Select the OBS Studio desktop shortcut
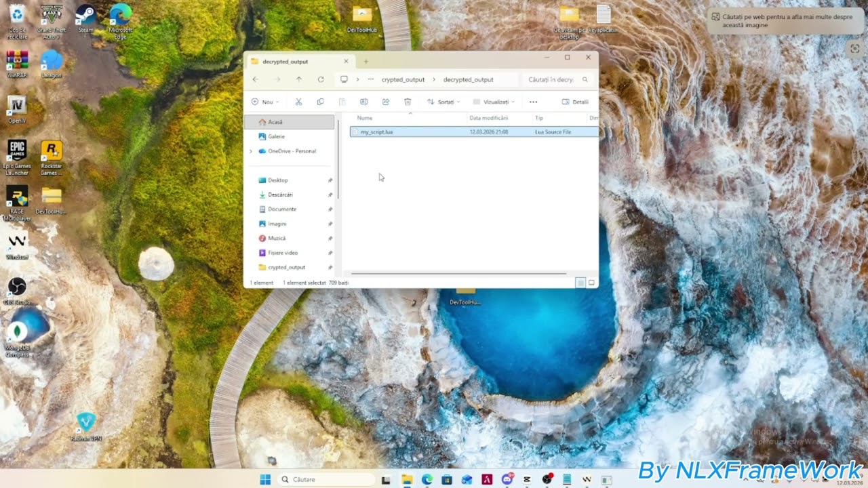 (17, 291)
